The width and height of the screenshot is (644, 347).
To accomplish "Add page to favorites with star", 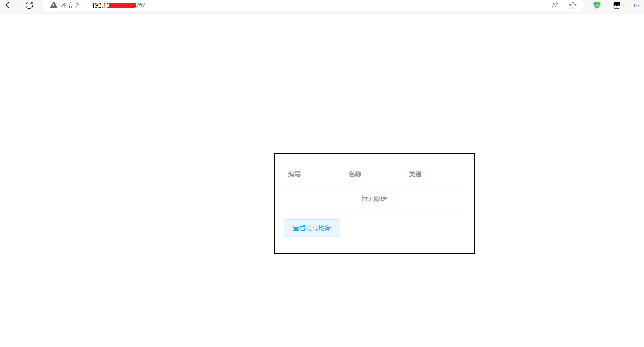I will click(x=573, y=5).
